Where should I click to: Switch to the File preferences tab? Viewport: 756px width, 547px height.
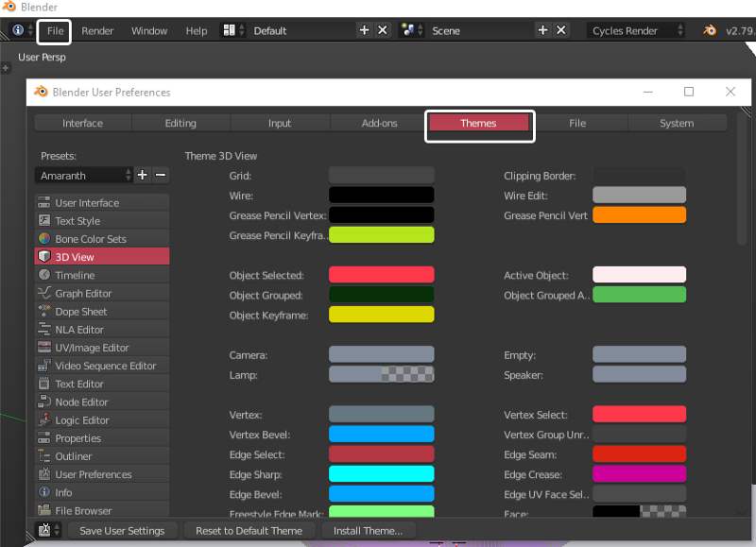tap(577, 123)
